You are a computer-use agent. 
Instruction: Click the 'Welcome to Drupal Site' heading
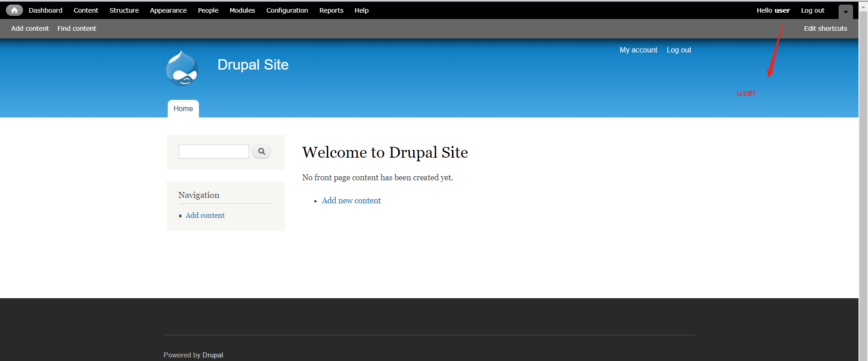point(385,153)
